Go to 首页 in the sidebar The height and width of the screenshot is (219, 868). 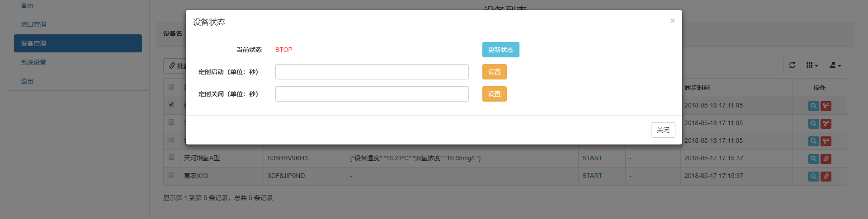click(27, 5)
